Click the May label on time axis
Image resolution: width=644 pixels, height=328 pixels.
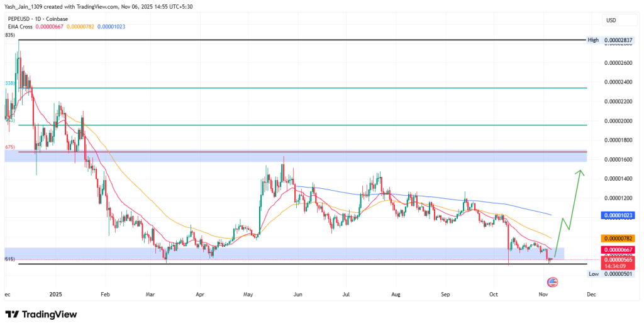click(248, 293)
